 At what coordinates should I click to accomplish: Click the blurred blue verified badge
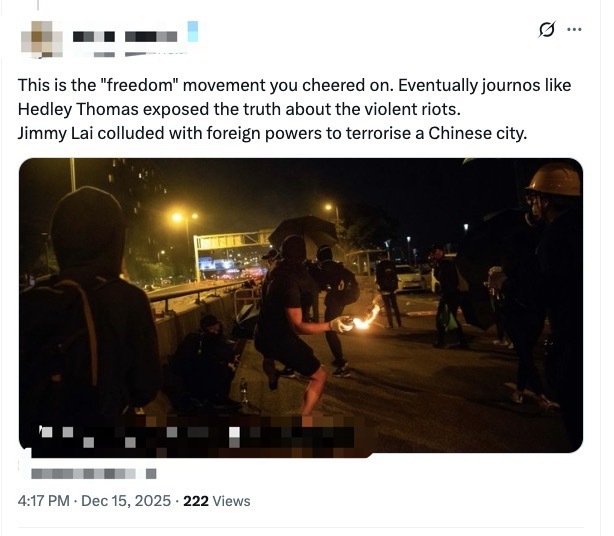point(193,32)
